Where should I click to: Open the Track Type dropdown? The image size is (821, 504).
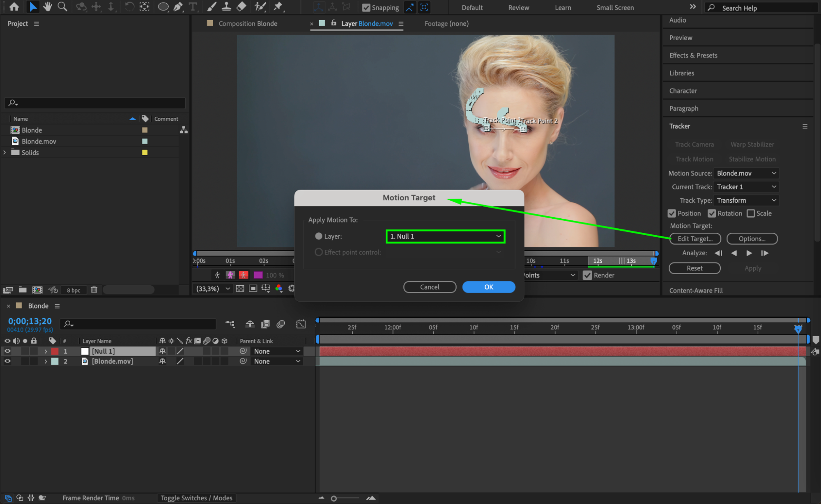pos(746,200)
